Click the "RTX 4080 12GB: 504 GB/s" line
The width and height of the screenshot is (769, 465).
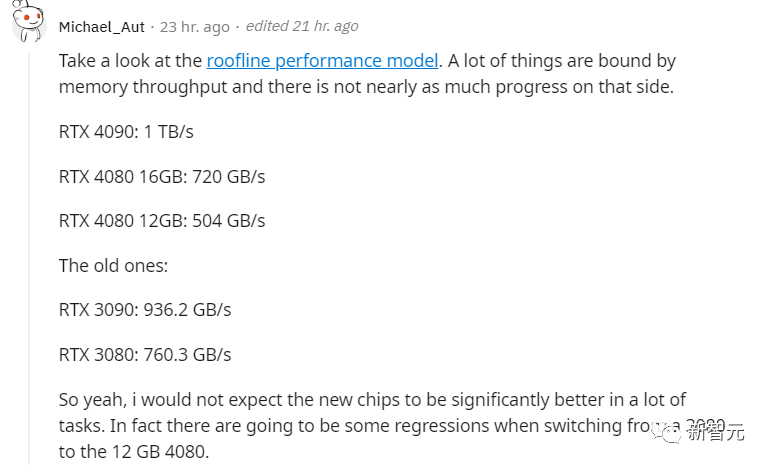(162, 220)
